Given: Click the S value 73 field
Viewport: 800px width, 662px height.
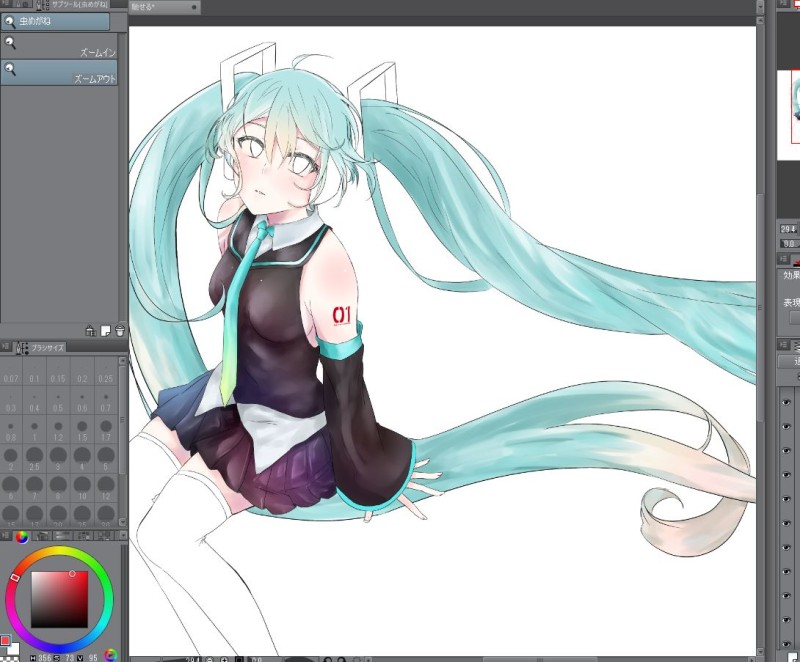Looking at the screenshot, I should (x=69, y=658).
